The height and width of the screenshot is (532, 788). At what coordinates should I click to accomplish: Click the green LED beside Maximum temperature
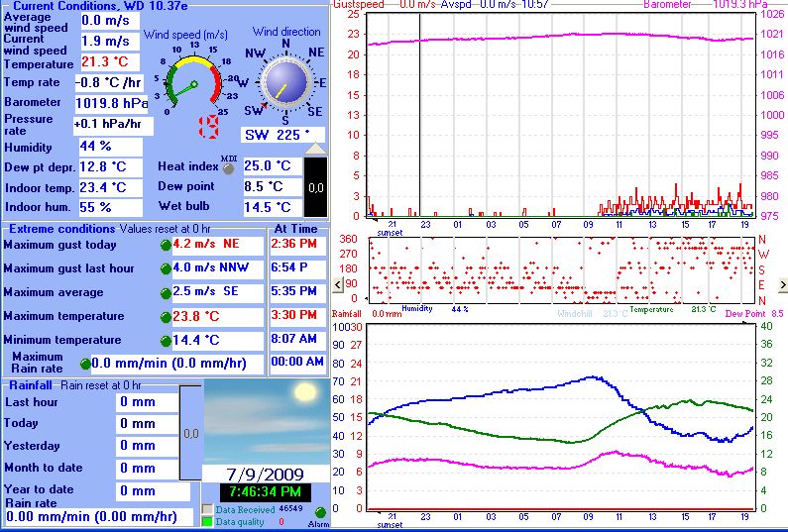coord(166,317)
